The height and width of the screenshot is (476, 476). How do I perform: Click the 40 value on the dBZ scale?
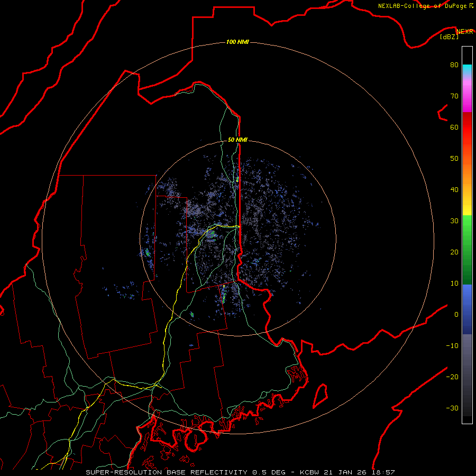(454, 190)
